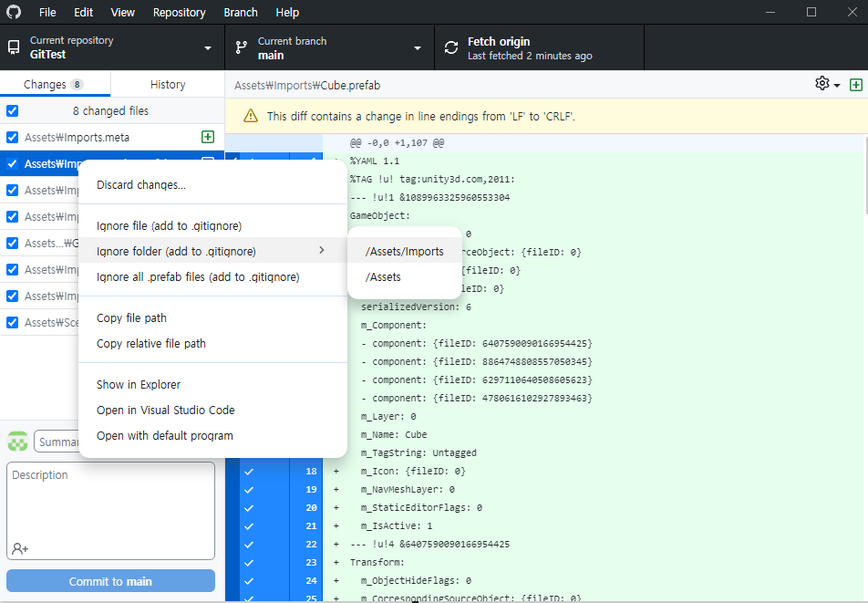
Task: Choose Open in Visual Studio Code
Action: tap(212, 410)
